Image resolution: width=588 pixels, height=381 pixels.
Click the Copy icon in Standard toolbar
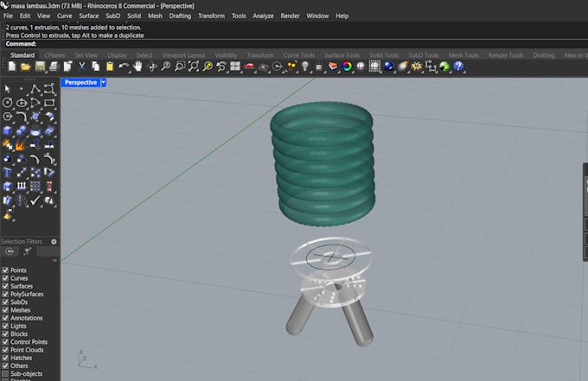[x=96, y=67]
